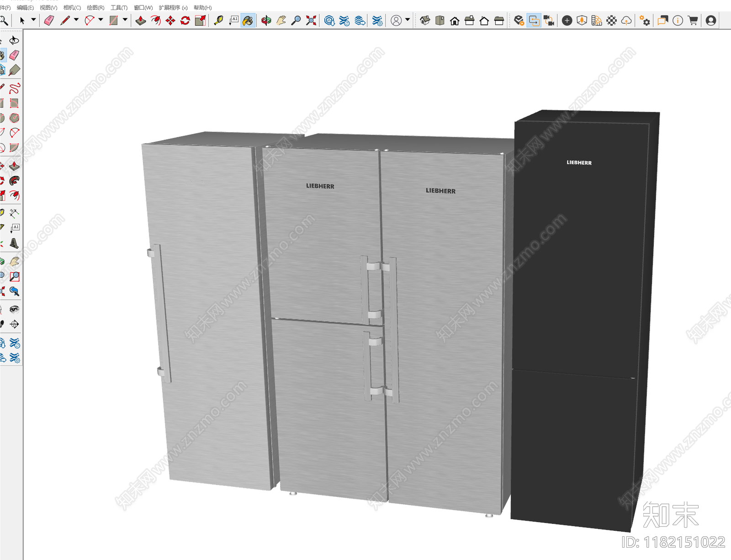Image resolution: width=731 pixels, height=560 pixels.
Task: Select the Move tool with red arrows
Action: tap(170, 21)
